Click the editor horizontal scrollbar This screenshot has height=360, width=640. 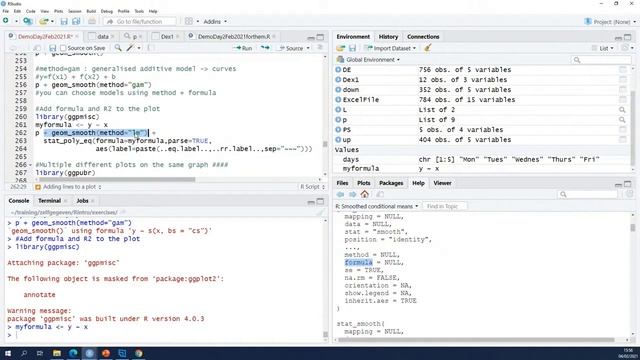(117, 180)
